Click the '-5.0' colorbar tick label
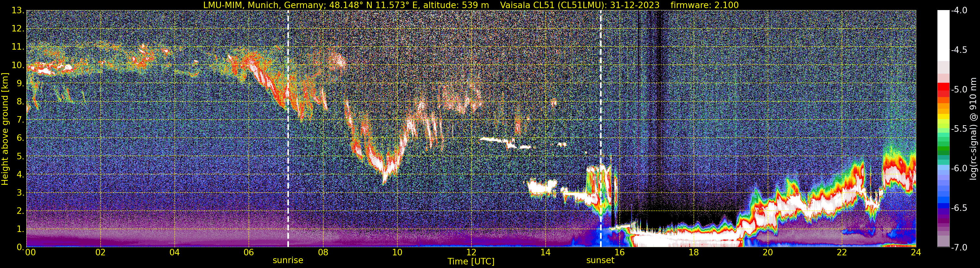Viewport: 980px width, 268px height. [959, 89]
